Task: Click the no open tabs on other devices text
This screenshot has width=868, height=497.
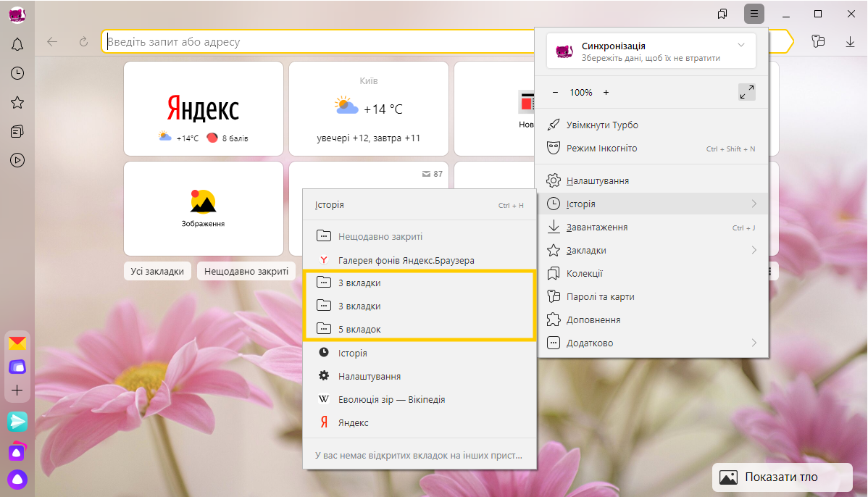Action: click(x=420, y=456)
